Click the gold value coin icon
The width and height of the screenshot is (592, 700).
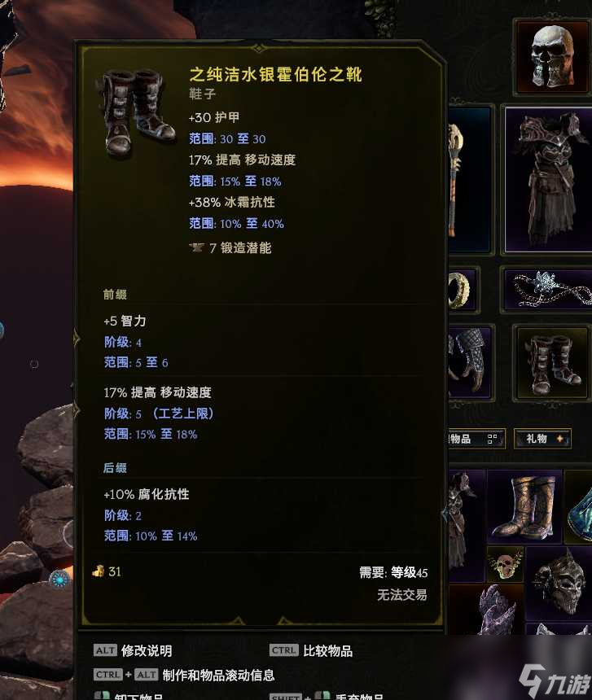click(x=99, y=571)
